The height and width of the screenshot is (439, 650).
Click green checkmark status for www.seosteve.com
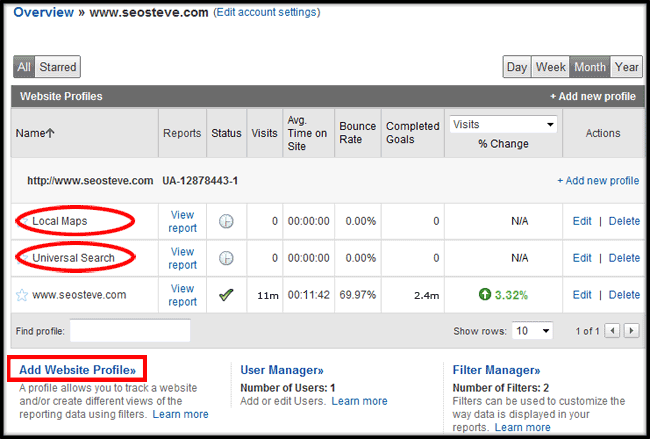226,295
